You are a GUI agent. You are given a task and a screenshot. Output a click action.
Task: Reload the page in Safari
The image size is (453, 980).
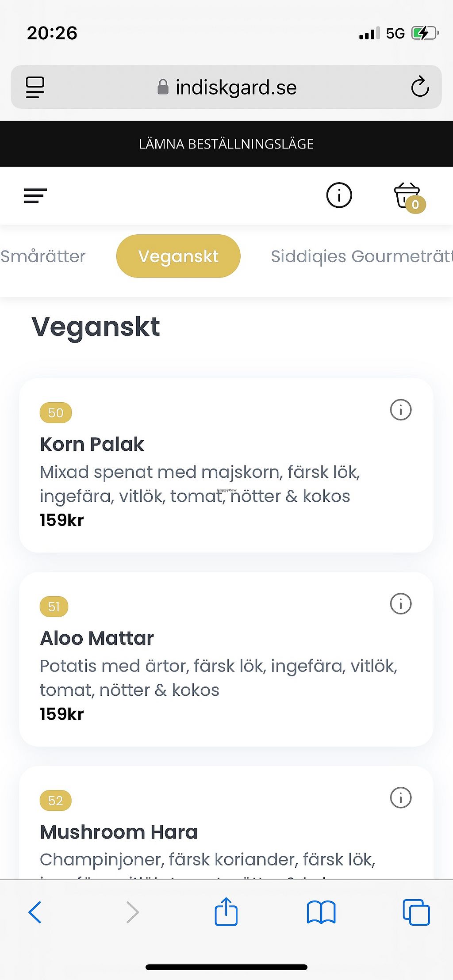click(419, 87)
